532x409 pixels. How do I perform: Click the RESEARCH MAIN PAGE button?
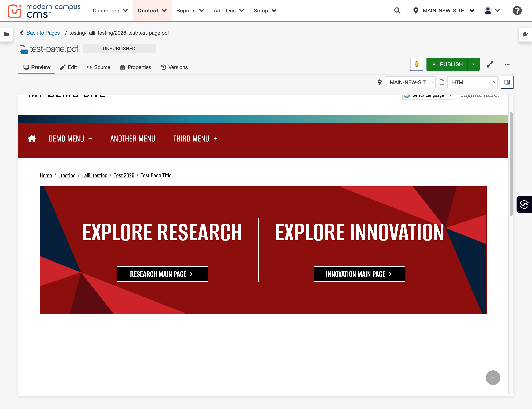[162, 274]
